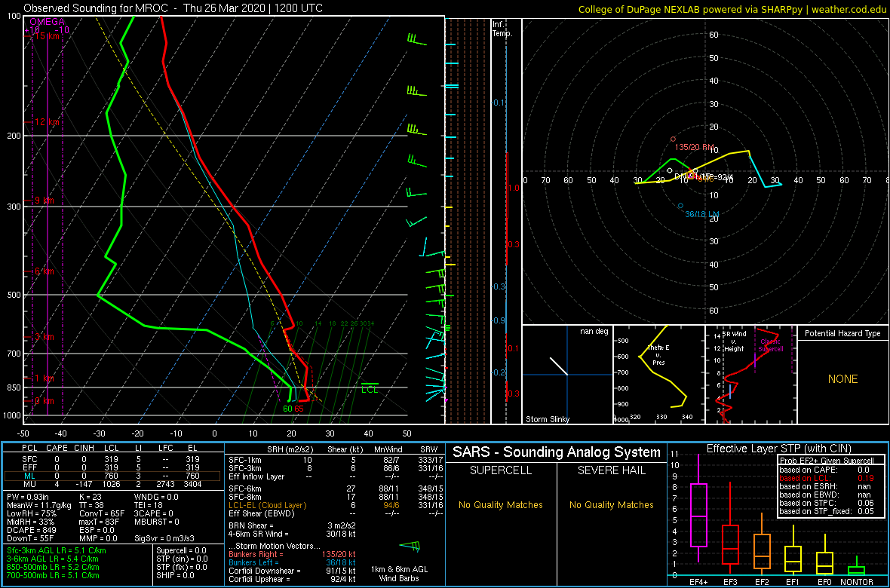The image size is (890, 588).
Task: Click the 1km & 6km wind barb symbol
Action: pos(410,546)
